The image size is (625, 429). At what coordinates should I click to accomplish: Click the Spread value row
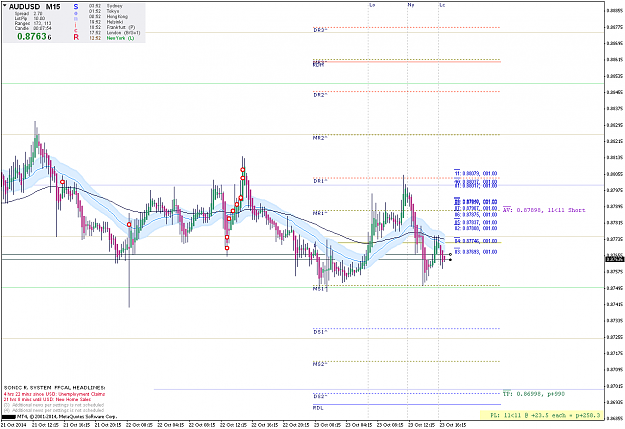tap(29, 14)
